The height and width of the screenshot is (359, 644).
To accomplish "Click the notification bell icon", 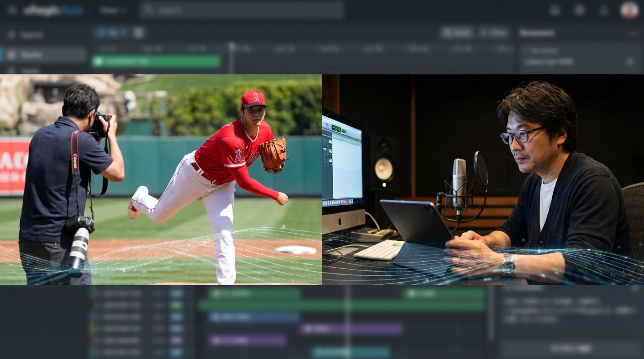I will (604, 10).
